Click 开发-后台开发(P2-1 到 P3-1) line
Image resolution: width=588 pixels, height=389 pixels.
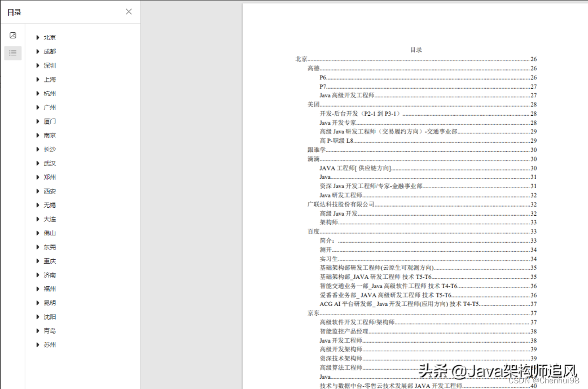pyautogui.click(x=428, y=113)
